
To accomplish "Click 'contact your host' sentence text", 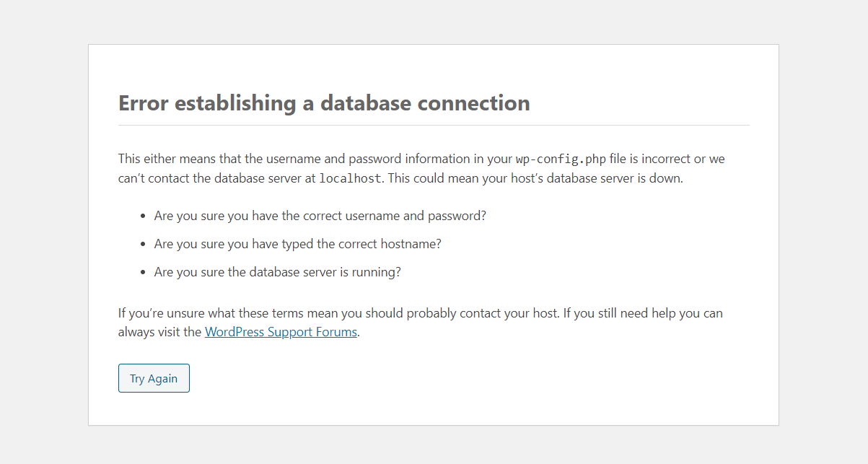I will (505, 313).
